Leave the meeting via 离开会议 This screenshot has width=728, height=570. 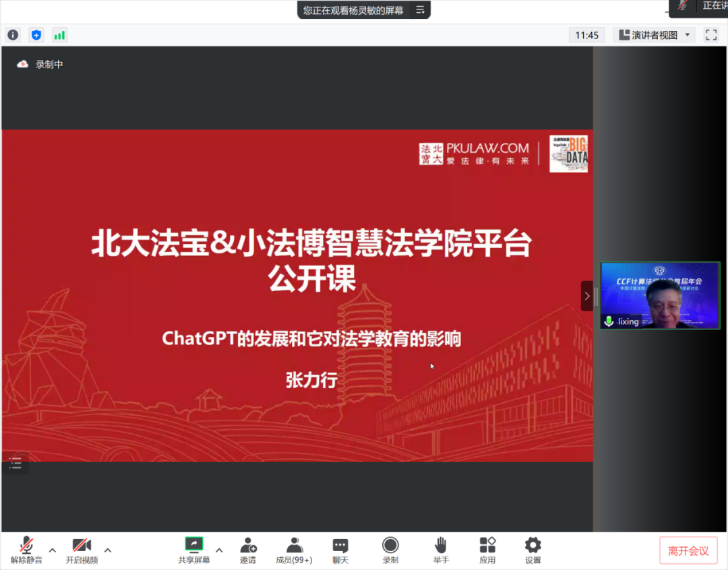(688, 551)
